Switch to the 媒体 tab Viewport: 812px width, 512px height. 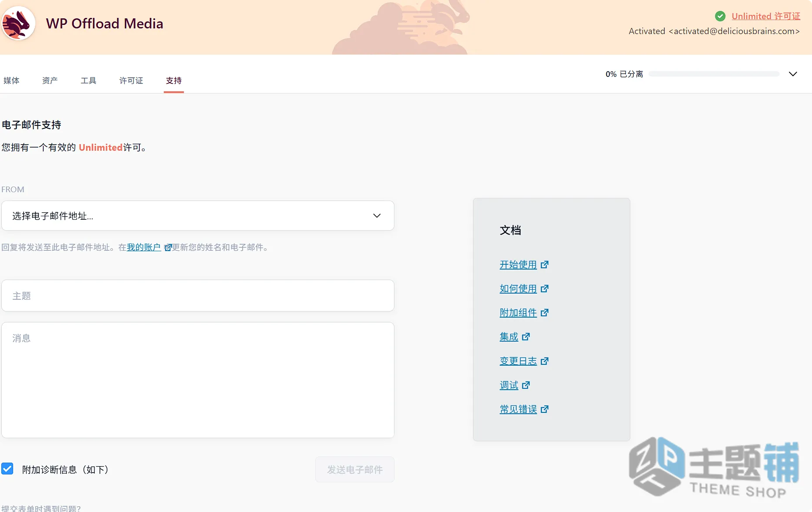(x=11, y=80)
